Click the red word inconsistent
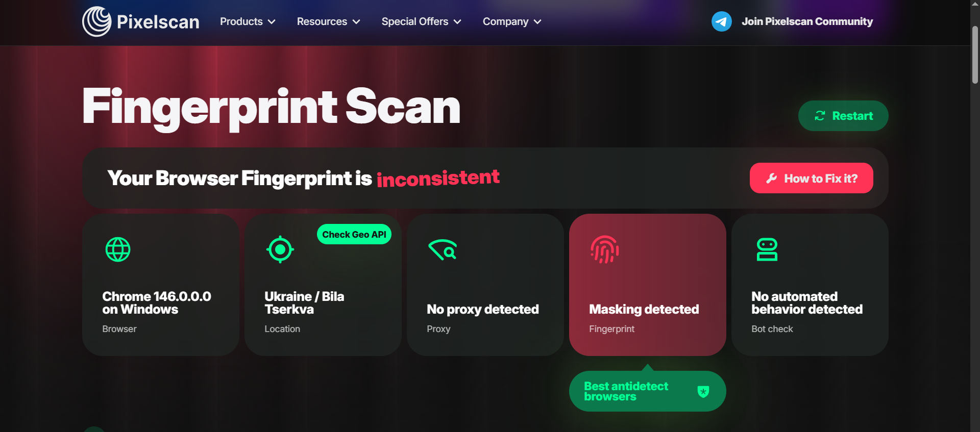 tap(438, 178)
